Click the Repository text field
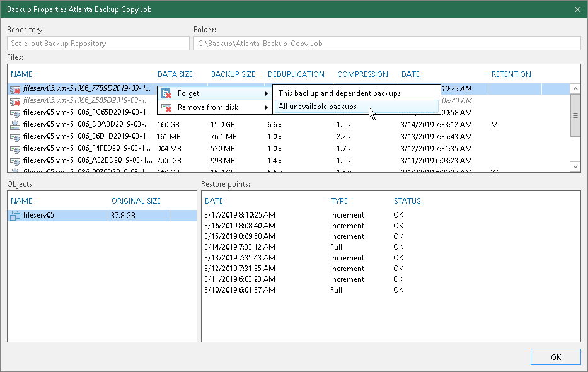 point(98,44)
